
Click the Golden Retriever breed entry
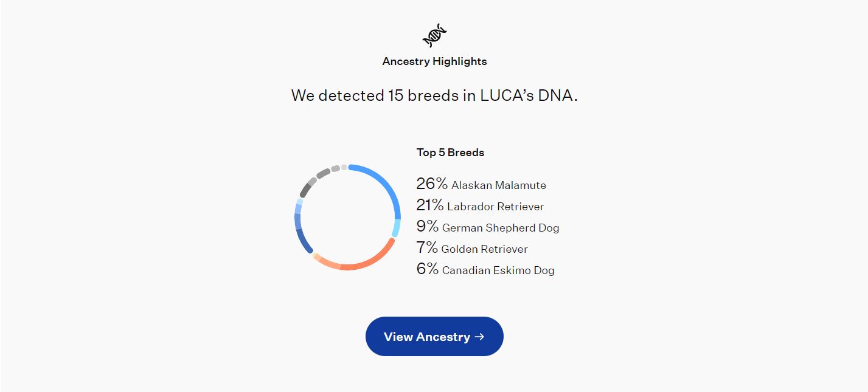click(x=472, y=248)
